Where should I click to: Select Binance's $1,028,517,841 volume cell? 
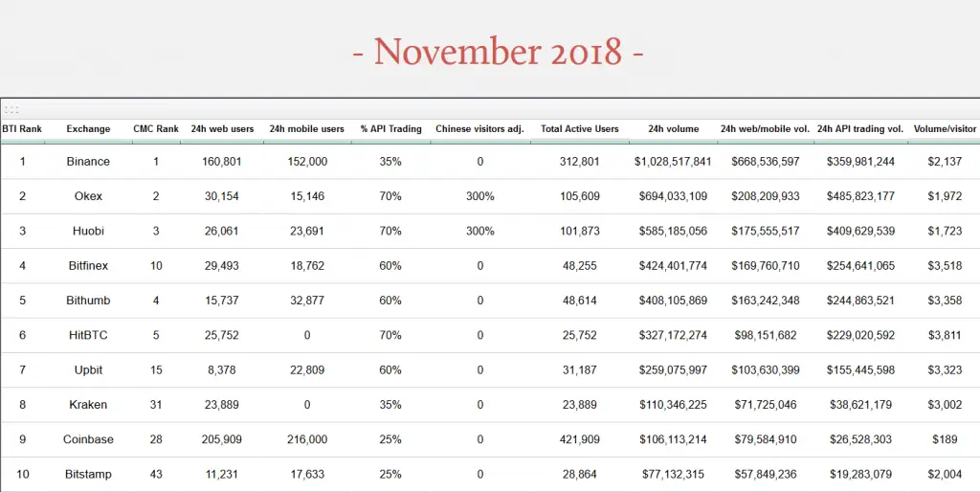pos(673,162)
